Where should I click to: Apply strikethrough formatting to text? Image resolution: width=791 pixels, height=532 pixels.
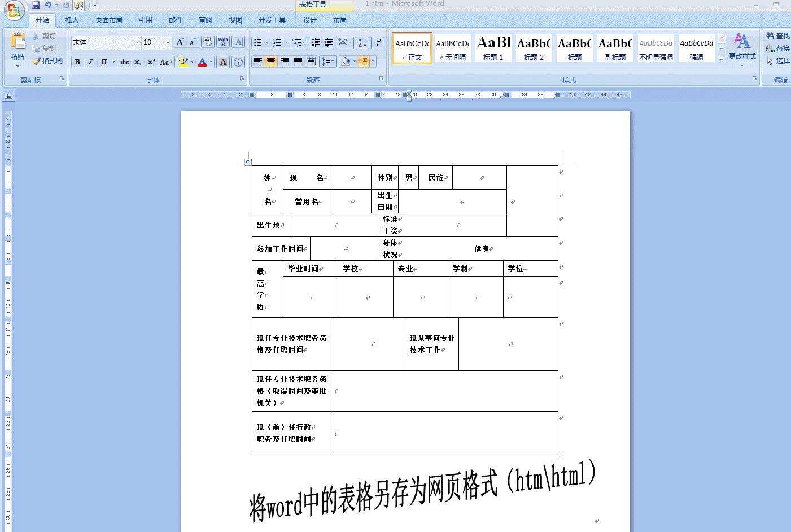[x=124, y=61]
